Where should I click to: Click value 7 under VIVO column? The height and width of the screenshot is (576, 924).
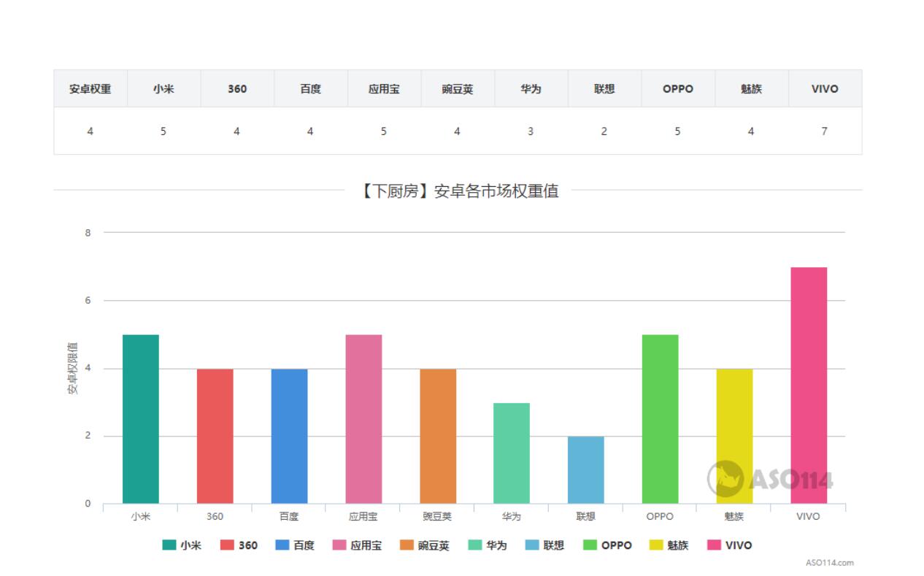824,131
